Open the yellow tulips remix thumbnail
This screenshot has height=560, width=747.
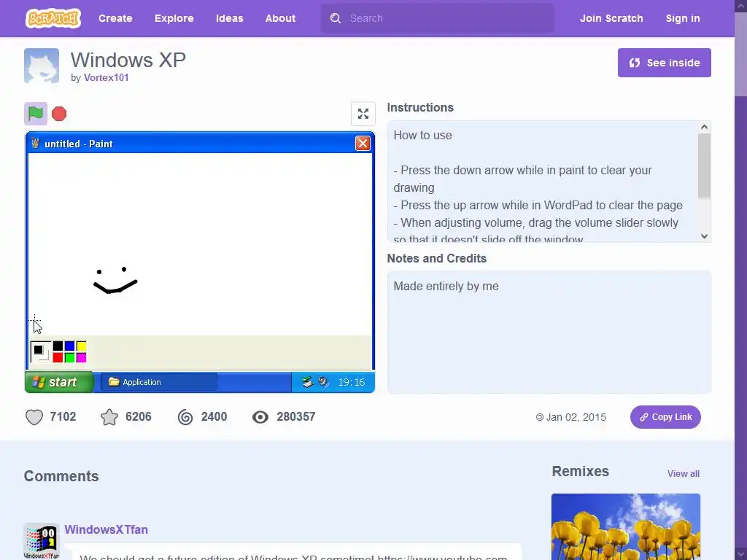coord(625,526)
